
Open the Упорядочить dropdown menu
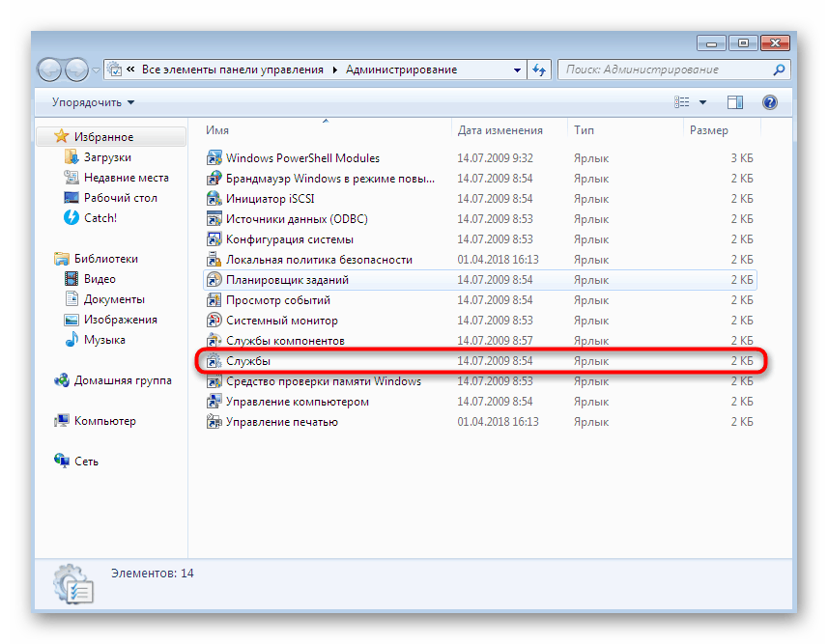(93, 102)
